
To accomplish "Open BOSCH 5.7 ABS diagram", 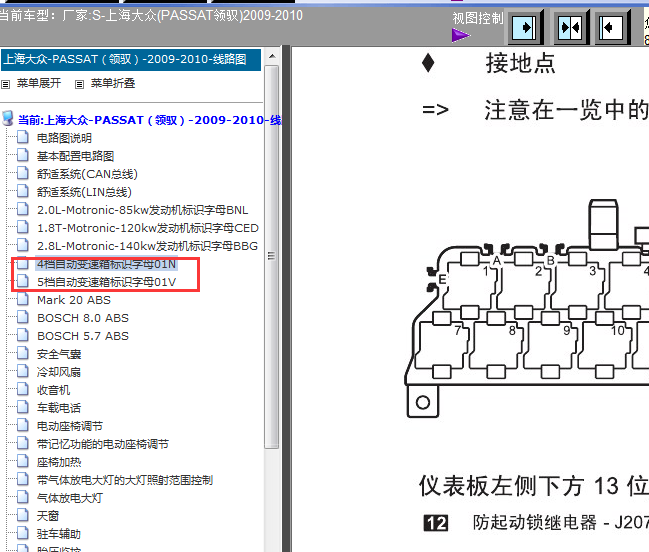I will (83, 336).
